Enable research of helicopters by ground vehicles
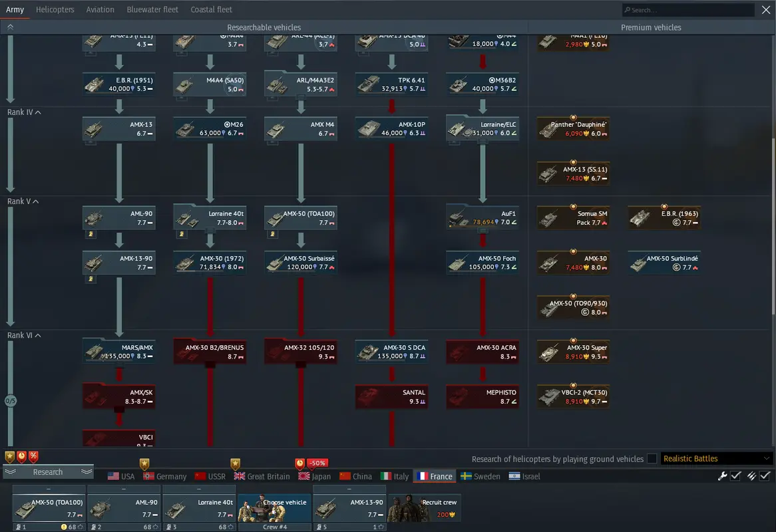The width and height of the screenshot is (776, 532). click(x=652, y=459)
